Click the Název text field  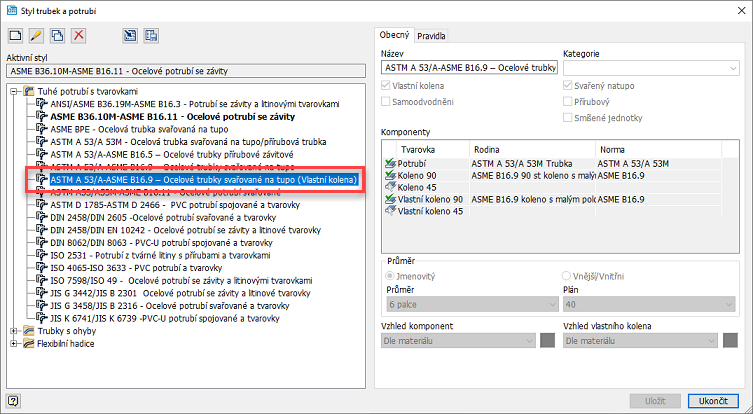click(x=470, y=68)
